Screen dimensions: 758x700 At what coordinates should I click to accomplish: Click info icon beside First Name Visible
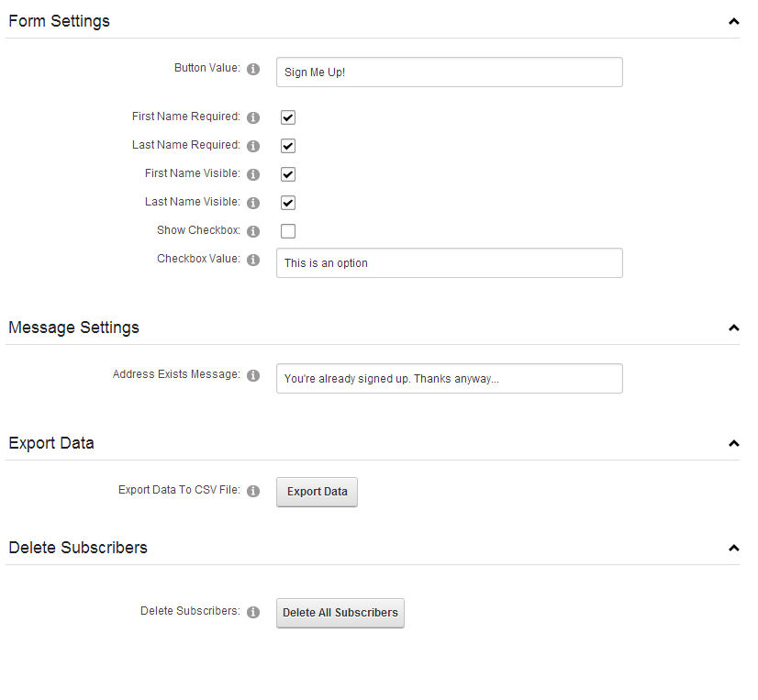(x=253, y=174)
